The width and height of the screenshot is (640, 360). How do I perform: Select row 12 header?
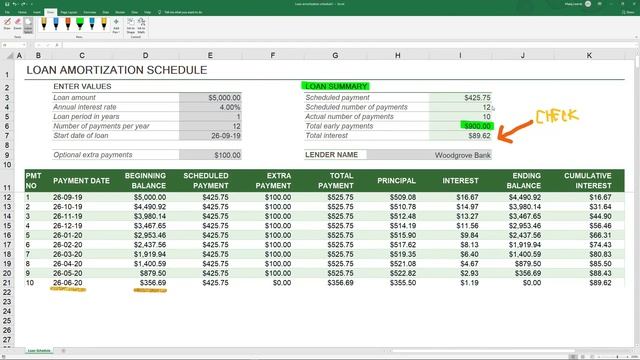pos(7,197)
